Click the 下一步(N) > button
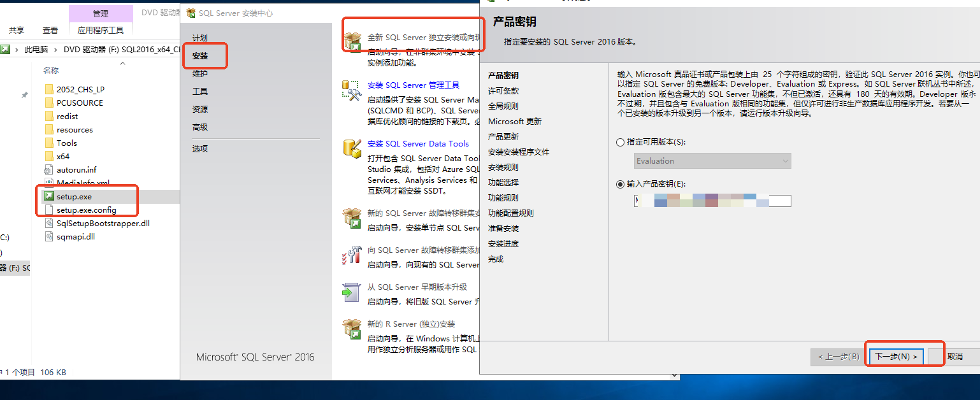This screenshot has height=400, width=980. (x=896, y=357)
